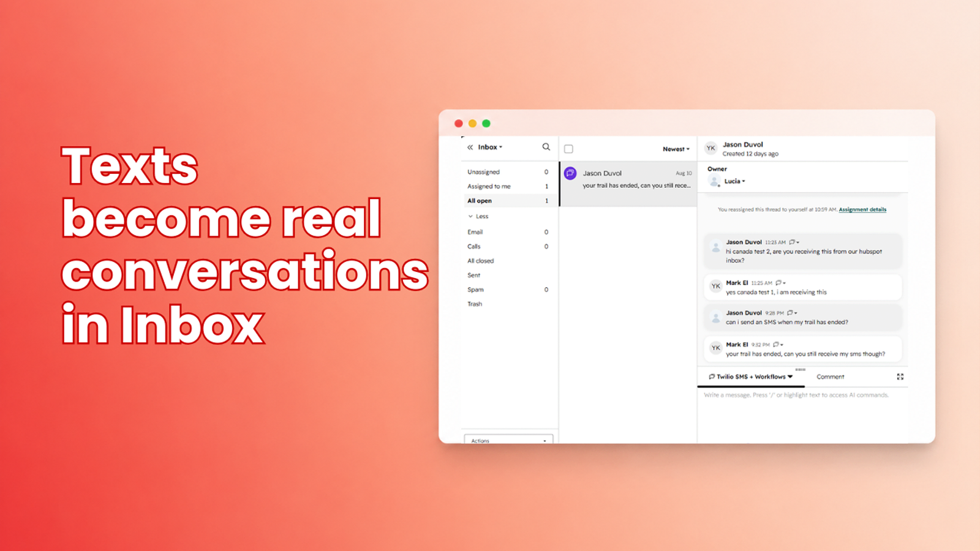Image resolution: width=980 pixels, height=551 pixels.
Task: Open channel icon menu on Mark El 9:52 PM message
Action: point(778,345)
